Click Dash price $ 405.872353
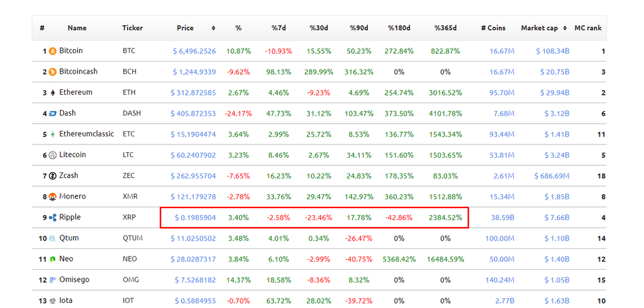 point(193,114)
